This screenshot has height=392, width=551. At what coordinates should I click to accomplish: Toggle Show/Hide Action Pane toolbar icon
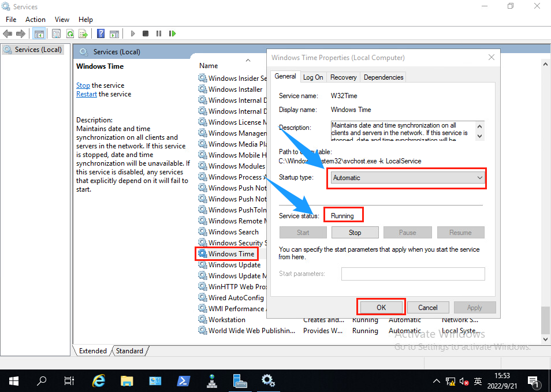tap(114, 33)
